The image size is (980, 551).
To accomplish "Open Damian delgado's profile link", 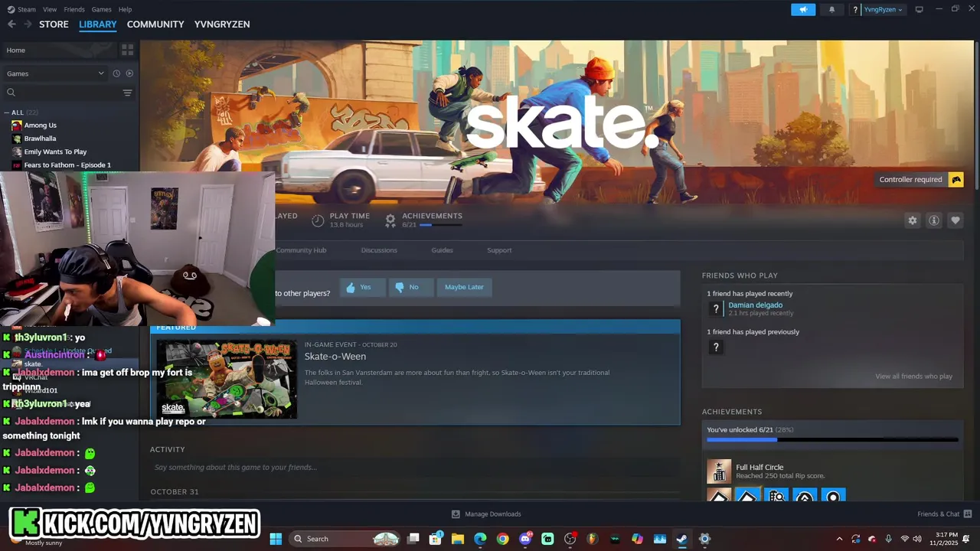I will pos(755,305).
